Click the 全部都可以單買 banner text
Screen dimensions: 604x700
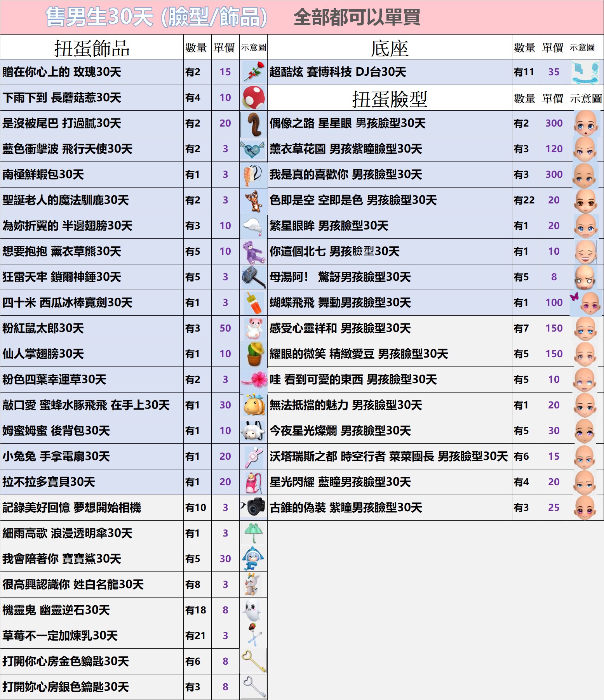click(357, 17)
